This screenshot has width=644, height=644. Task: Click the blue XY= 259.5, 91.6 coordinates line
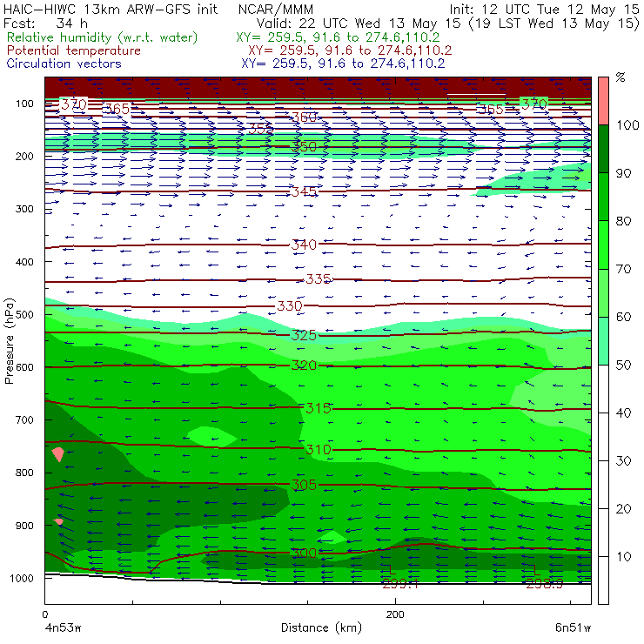pyautogui.click(x=343, y=64)
